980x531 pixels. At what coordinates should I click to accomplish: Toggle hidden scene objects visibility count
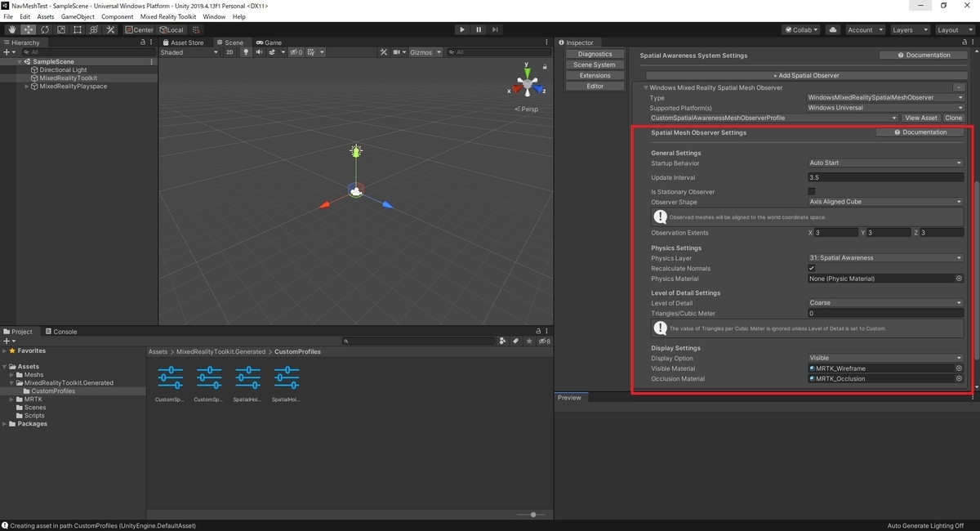296,52
